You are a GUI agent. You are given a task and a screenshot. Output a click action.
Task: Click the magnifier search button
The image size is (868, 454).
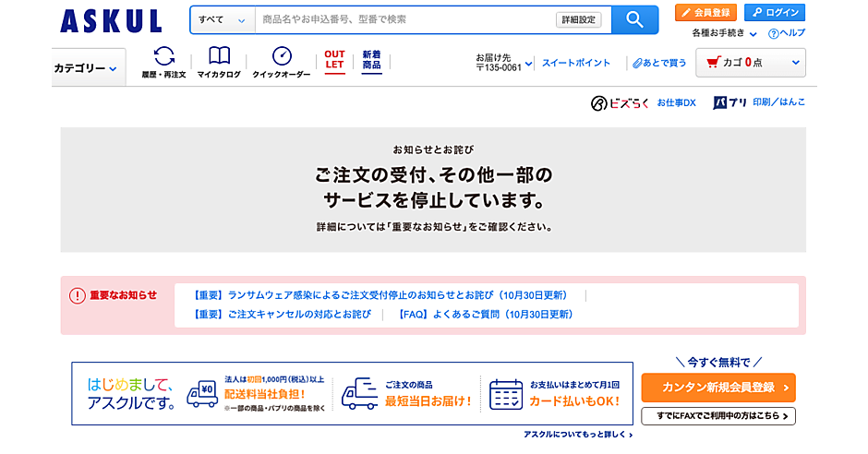[x=635, y=20]
